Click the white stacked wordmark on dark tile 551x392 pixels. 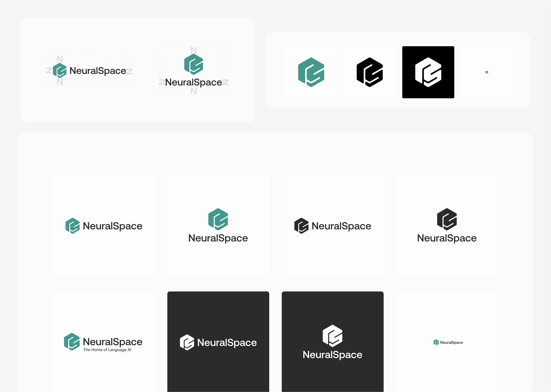(332, 355)
